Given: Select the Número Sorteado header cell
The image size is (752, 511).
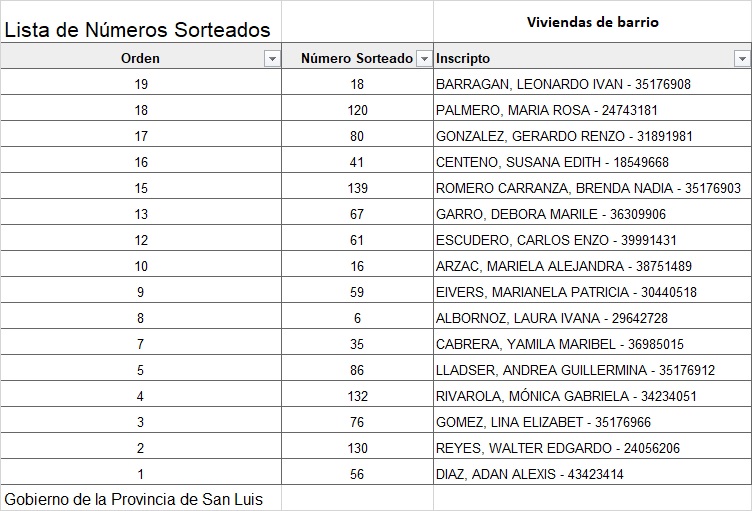Looking at the screenshot, I should [357, 59].
